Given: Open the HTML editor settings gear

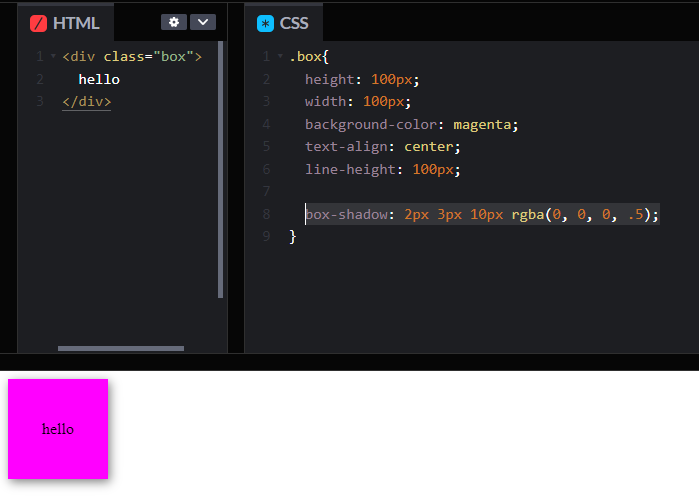Looking at the screenshot, I should (x=174, y=22).
